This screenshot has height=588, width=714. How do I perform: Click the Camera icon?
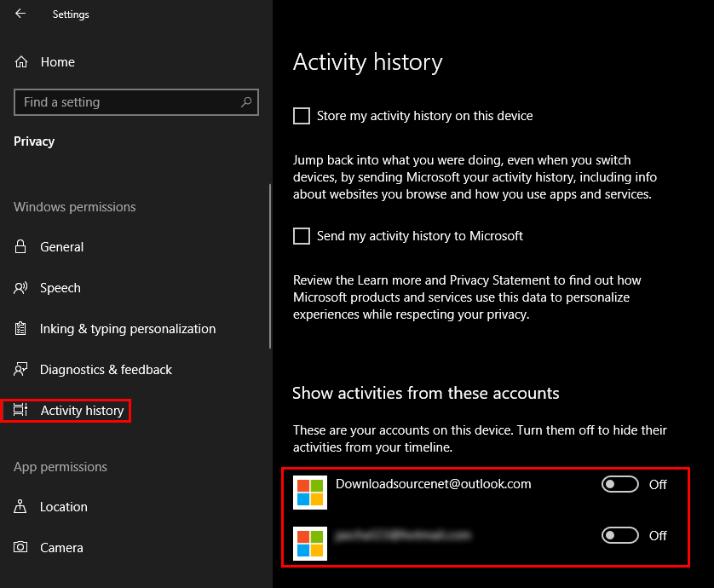coord(20,547)
